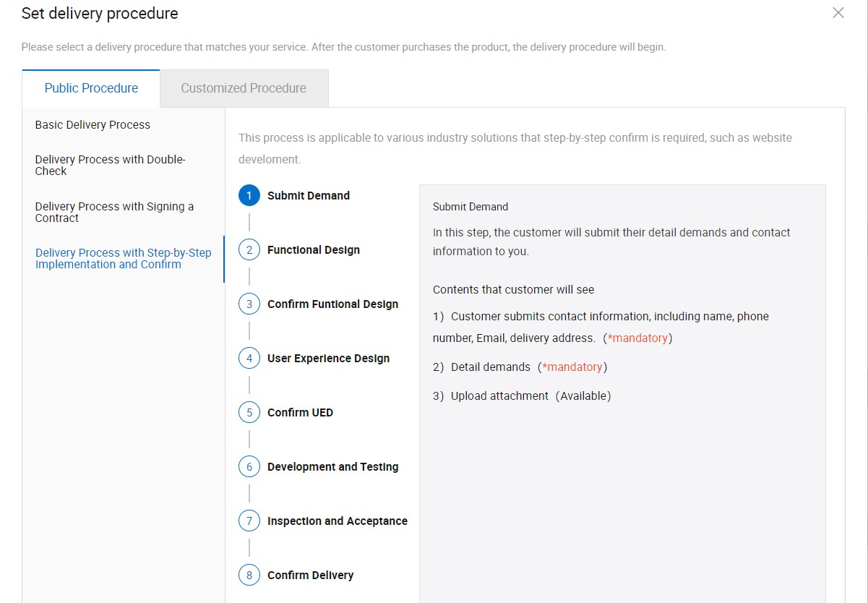
Task: Choose Delivery Process with Double-Check
Action: tap(110, 166)
